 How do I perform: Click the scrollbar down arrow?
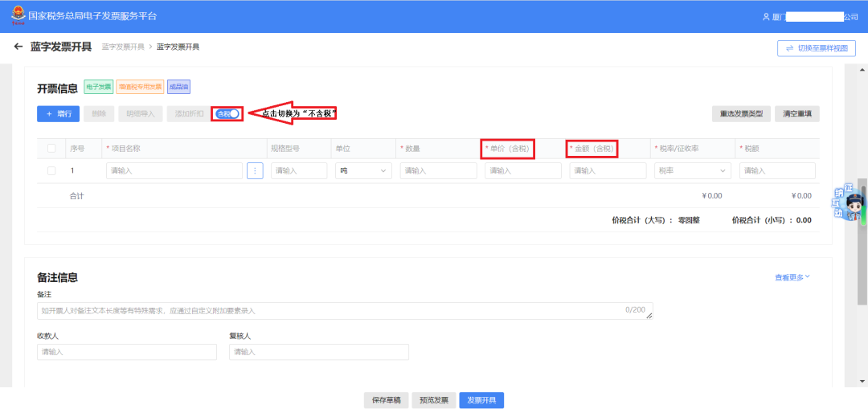tap(862, 381)
